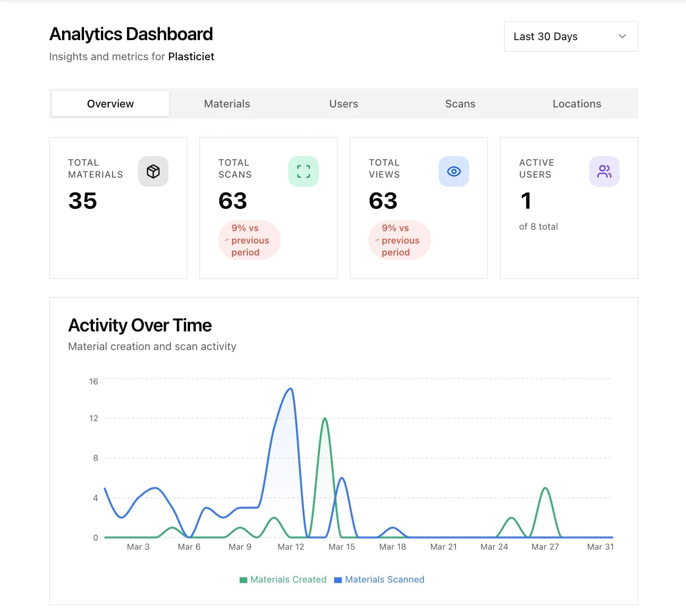Click the 9% vs previous period badge under Total Scans
686x616 pixels.
249,240
